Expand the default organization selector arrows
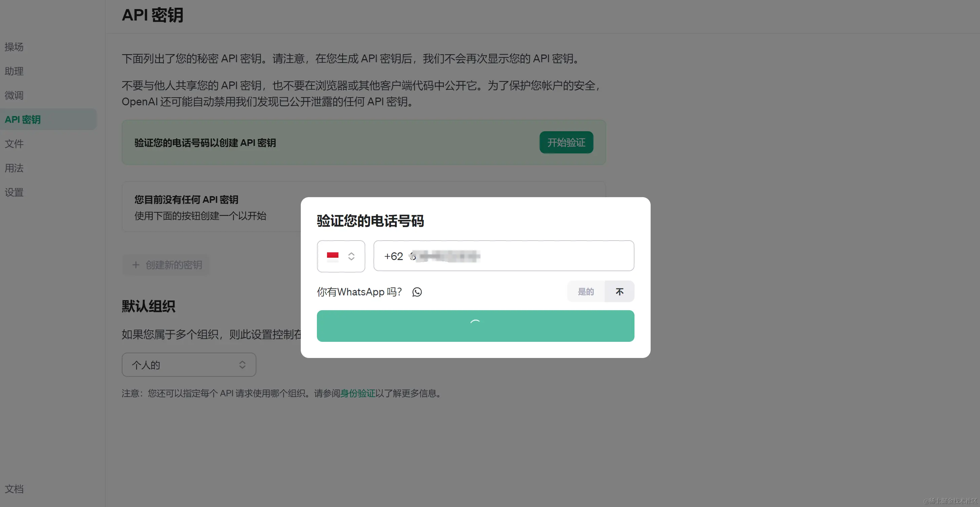The height and width of the screenshot is (507, 980). (x=243, y=364)
